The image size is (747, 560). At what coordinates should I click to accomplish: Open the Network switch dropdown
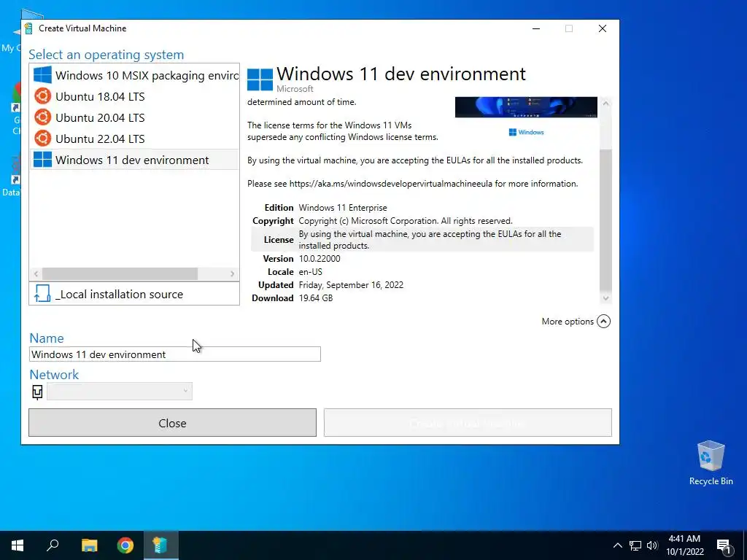coord(120,391)
